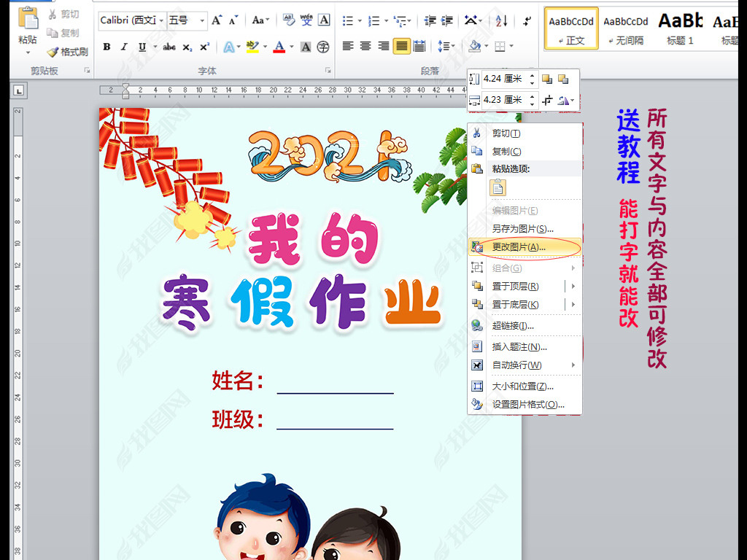Click the Multilevel List icon

coord(400,20)
